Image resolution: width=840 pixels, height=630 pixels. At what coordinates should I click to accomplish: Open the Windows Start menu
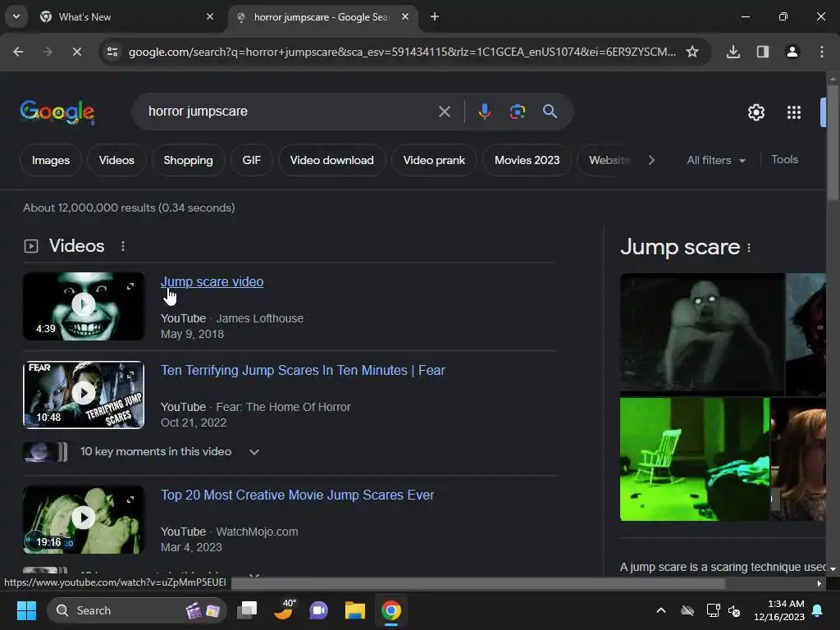click(x=26, y=610)
